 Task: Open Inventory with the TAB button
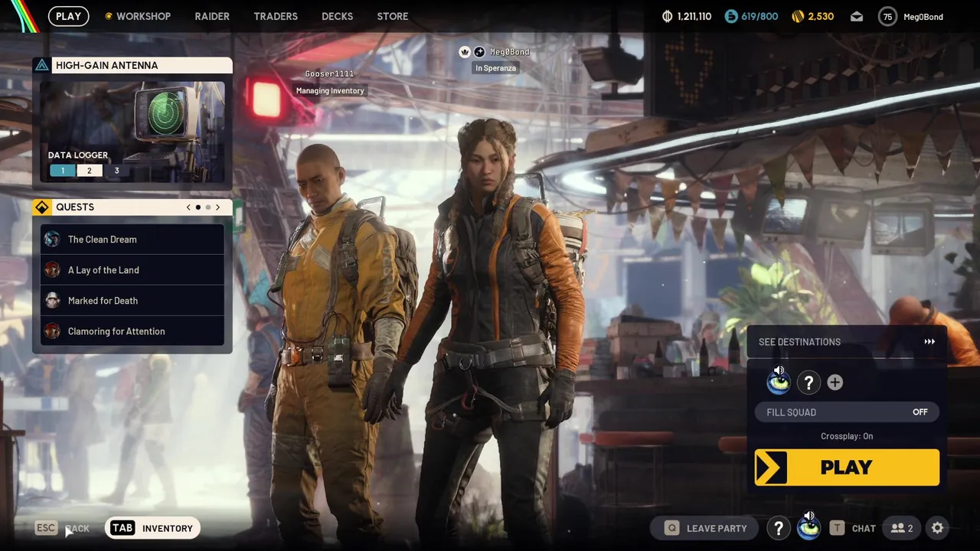[152, 528]
